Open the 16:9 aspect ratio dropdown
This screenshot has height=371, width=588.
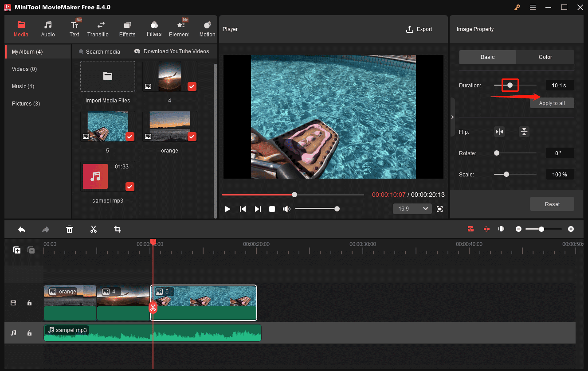(x=412, y=208)
